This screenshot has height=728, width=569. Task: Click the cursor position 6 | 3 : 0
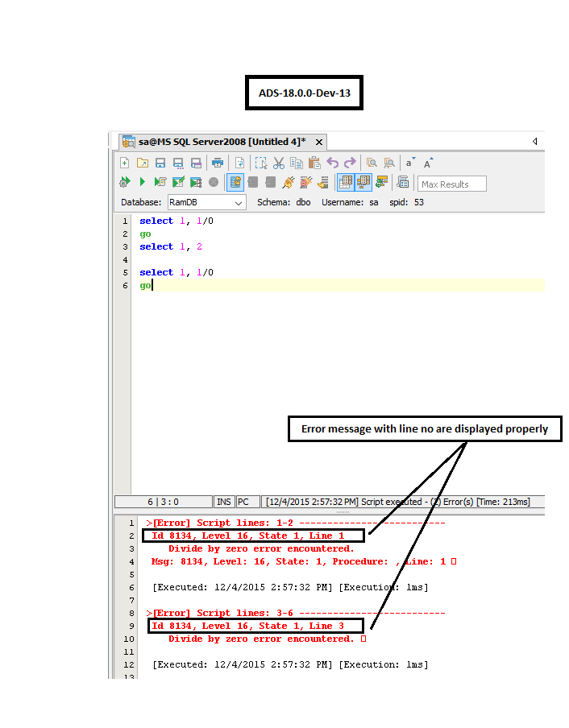click(x=163, y=502)
